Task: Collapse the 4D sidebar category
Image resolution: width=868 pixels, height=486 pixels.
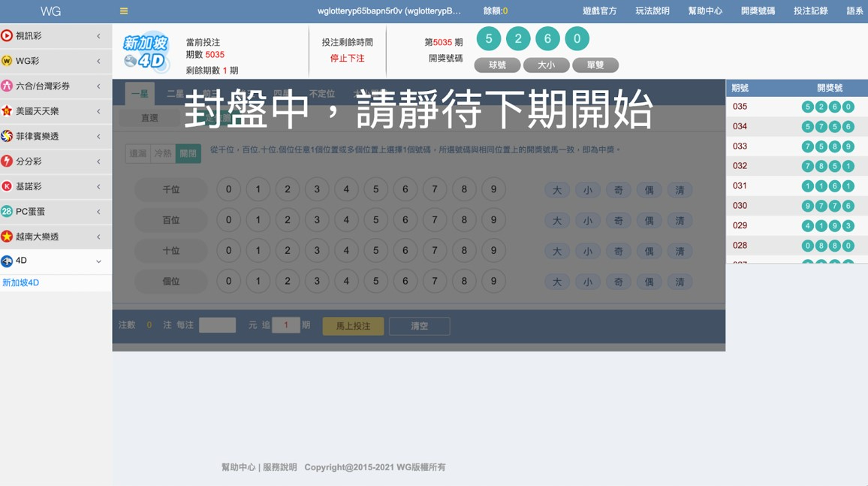Action: 98,261
